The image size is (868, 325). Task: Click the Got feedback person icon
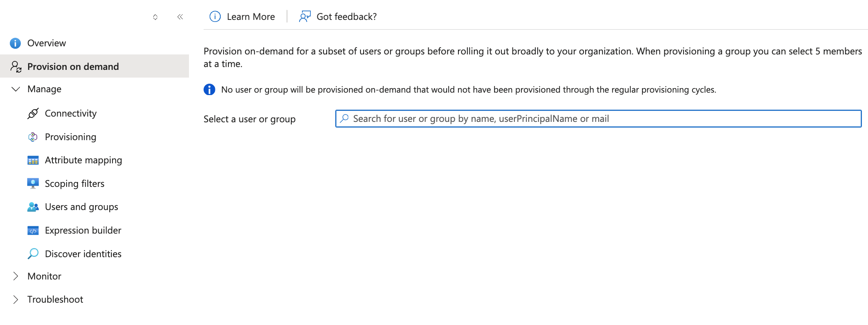coord(305,17)
